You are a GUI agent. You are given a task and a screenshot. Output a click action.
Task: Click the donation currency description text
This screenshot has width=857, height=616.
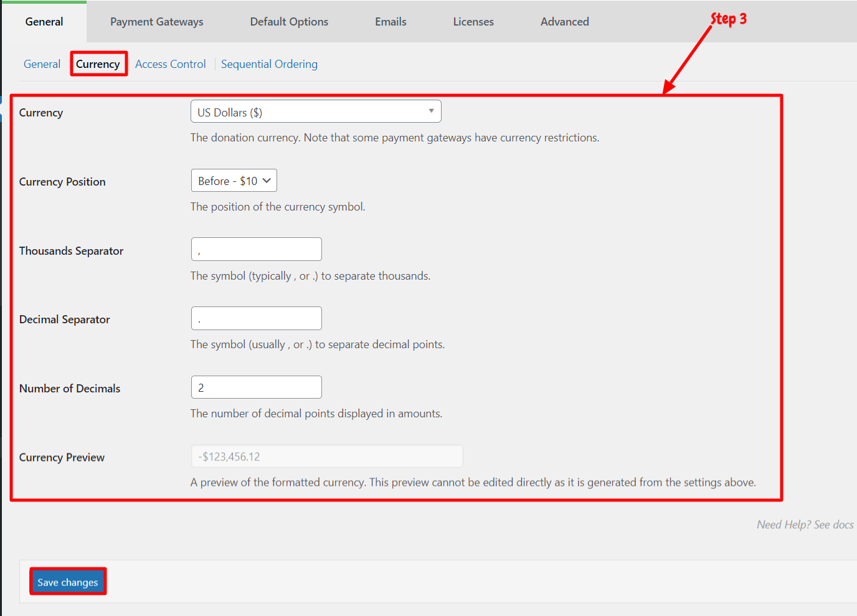(x=395, y=138)
